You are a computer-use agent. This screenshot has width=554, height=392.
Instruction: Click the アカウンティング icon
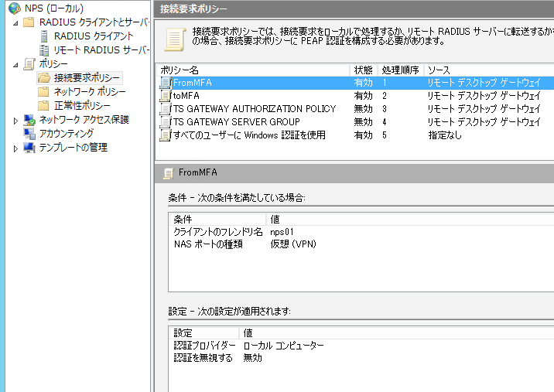(x=29, y=134)
